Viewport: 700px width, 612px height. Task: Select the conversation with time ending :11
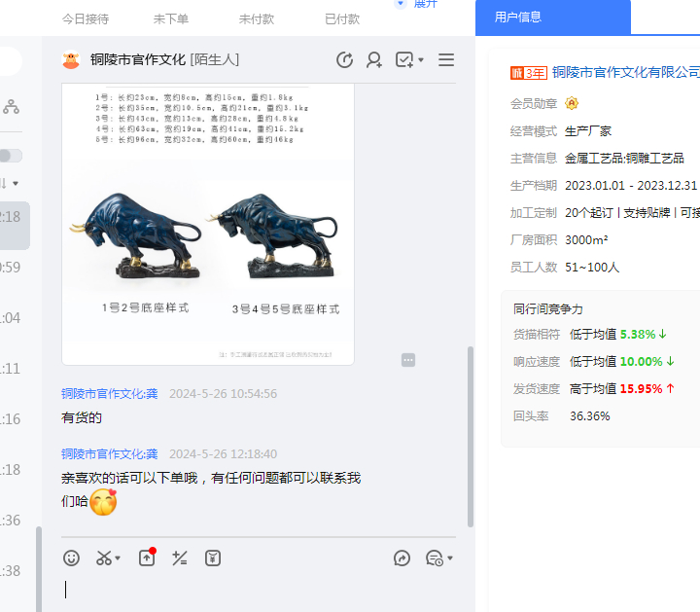tap(15, 368)
